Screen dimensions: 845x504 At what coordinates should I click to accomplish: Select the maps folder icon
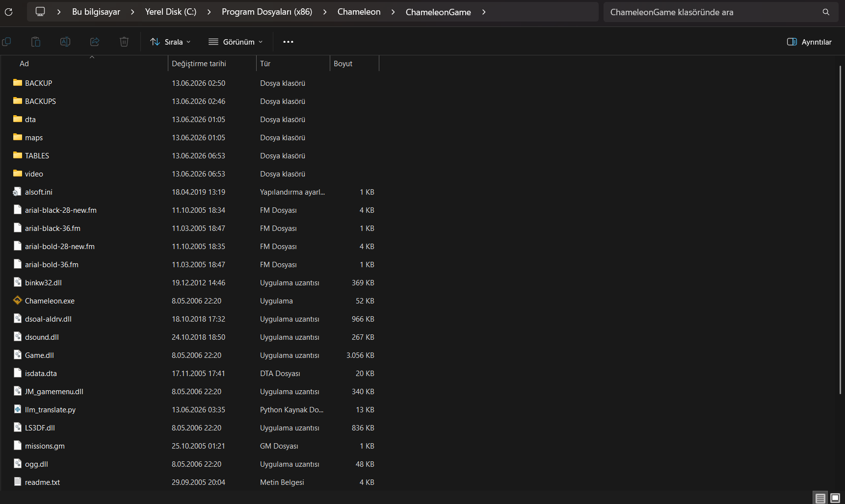(x=18, y=137)
